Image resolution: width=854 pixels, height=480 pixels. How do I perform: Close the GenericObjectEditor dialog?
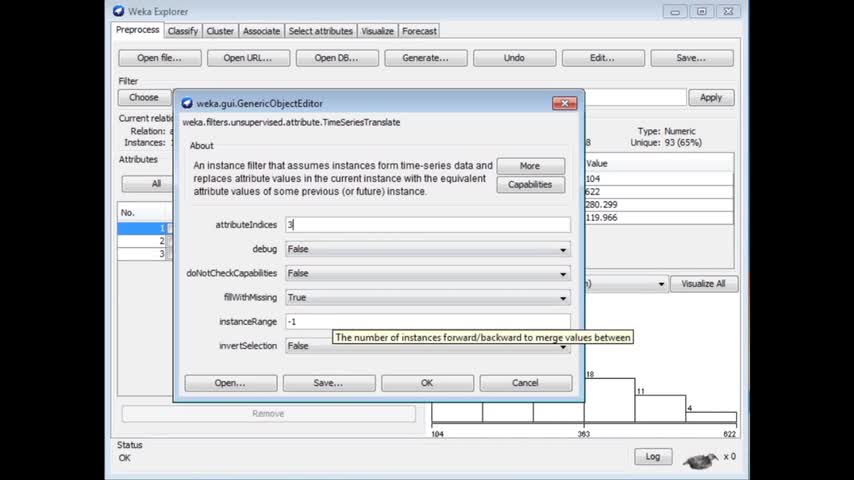tap(564, 103)
